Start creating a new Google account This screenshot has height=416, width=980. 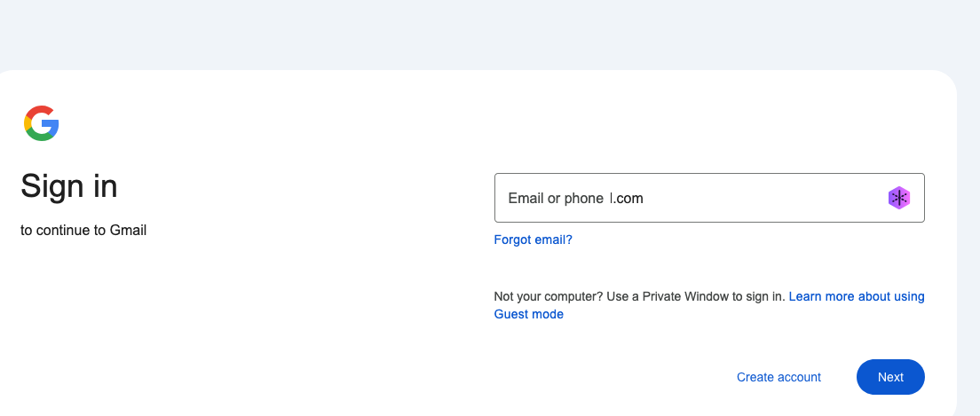tap(778, 377)
